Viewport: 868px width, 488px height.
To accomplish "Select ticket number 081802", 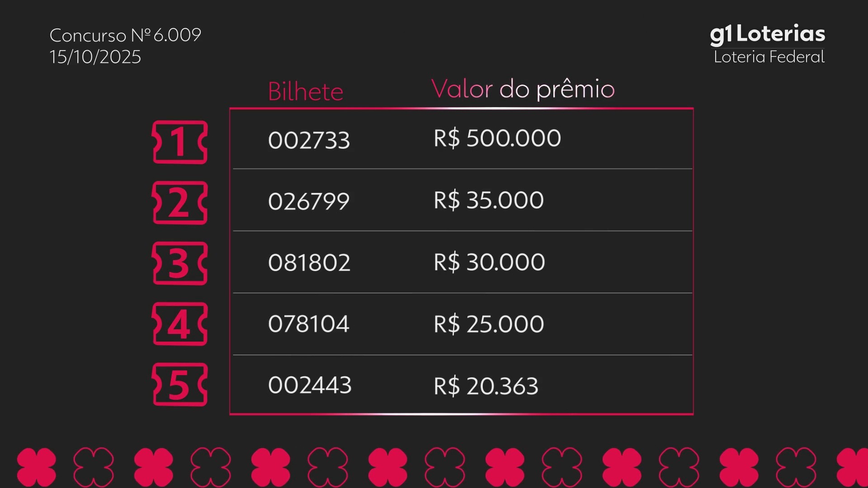I will tap(309, 263).
